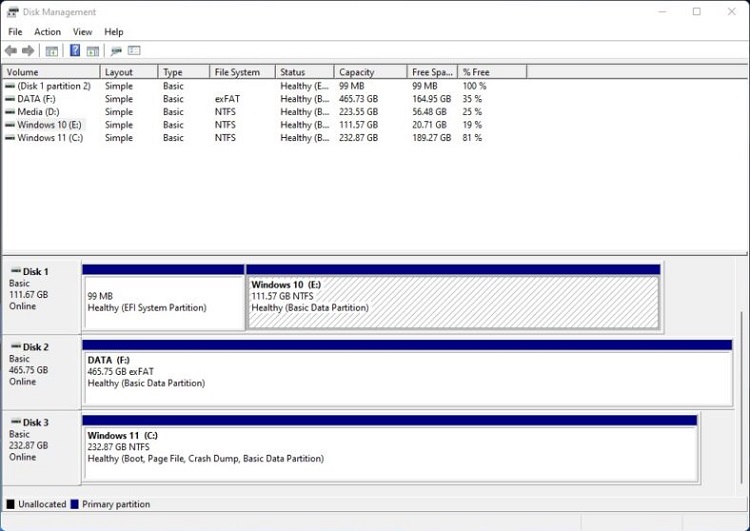Open the File menu
750x531 pixels.
click(15, 32)
